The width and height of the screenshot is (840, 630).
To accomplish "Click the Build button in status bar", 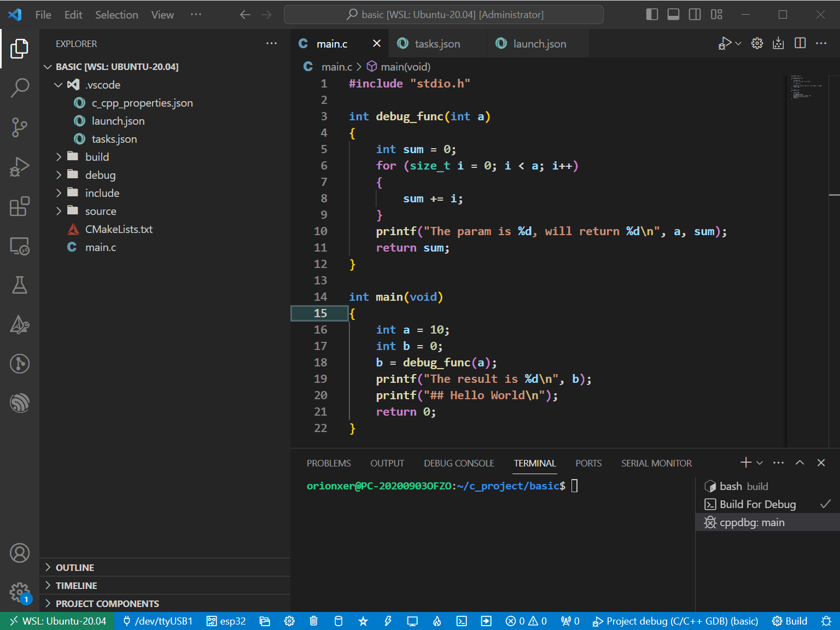I will (x=789, y=621).
